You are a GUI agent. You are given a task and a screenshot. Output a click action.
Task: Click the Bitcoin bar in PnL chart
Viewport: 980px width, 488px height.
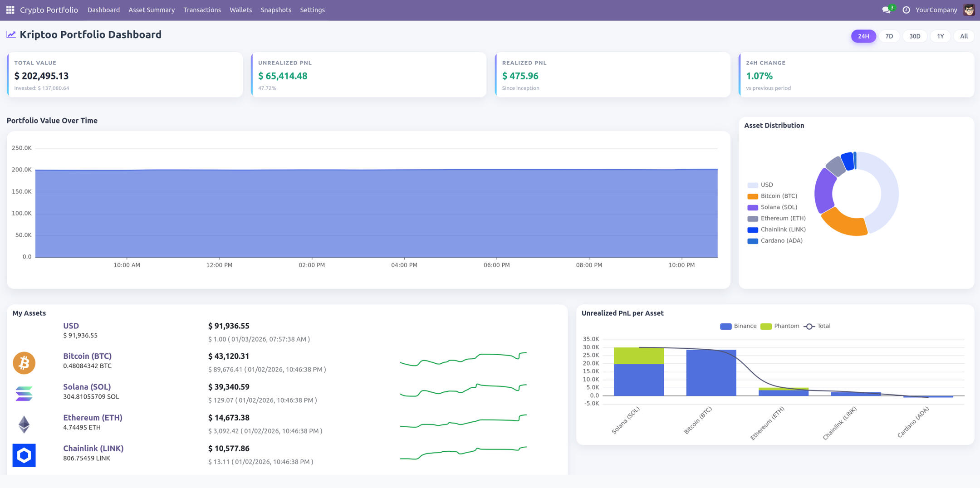pyautogui.click(x=711, y=373)
